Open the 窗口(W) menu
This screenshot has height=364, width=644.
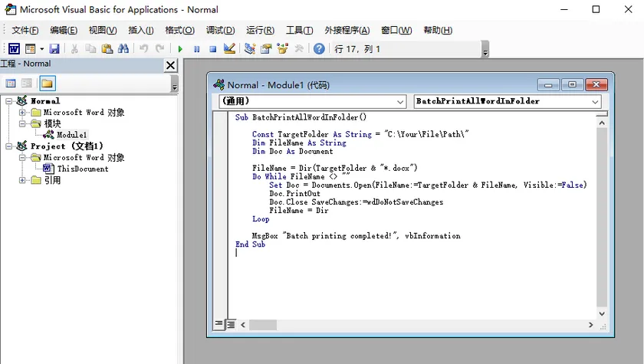pyautogui.click(x=396, y=31)
